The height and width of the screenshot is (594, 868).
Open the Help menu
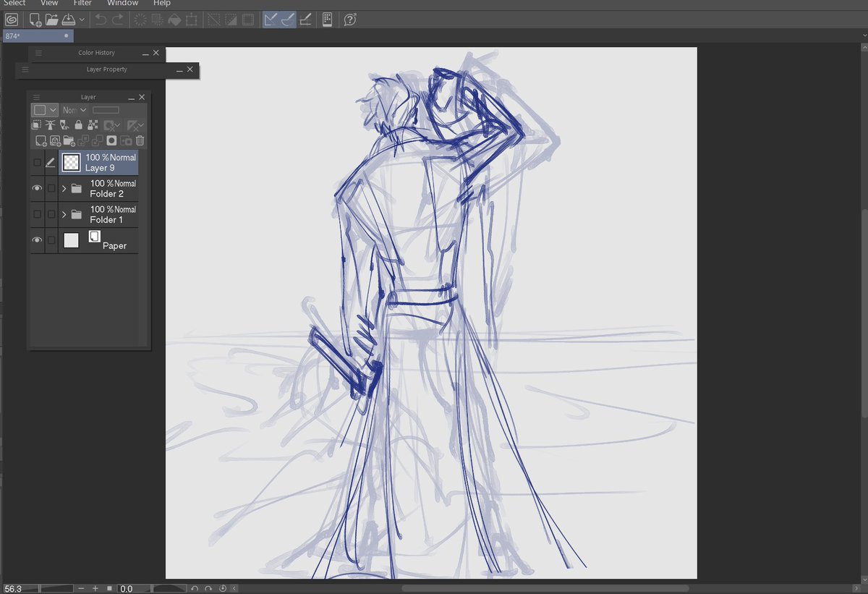click(161, 3)
